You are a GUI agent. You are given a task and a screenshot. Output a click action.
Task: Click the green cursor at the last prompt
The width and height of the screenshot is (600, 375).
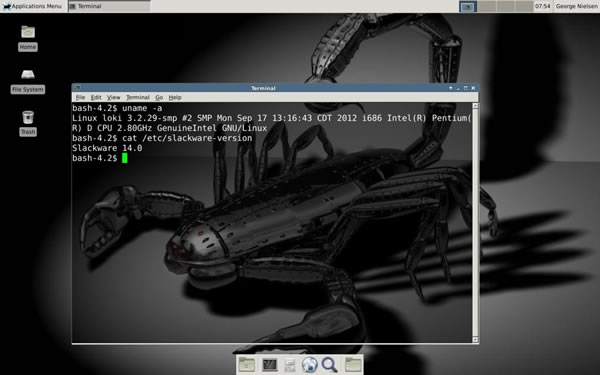pyautogui.click(x=124, y=158)
